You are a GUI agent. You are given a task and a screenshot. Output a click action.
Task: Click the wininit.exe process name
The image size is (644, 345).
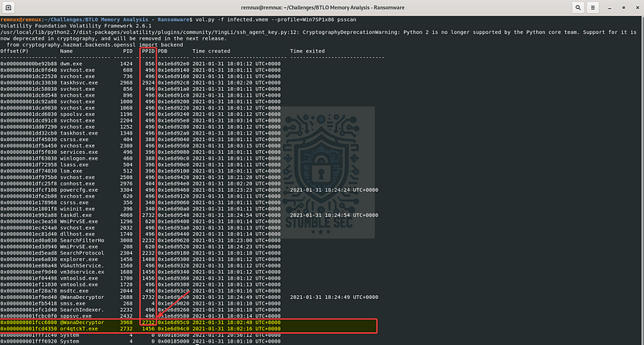click(77, 209)
